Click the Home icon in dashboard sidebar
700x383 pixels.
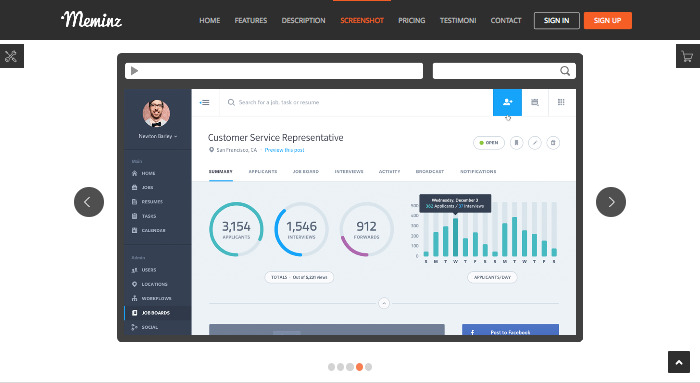134,173
